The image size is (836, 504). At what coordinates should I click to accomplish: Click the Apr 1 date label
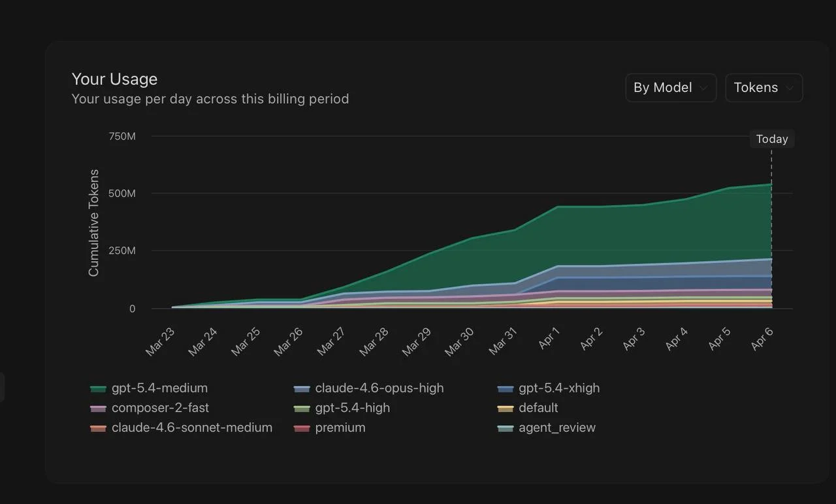[549, 338]
